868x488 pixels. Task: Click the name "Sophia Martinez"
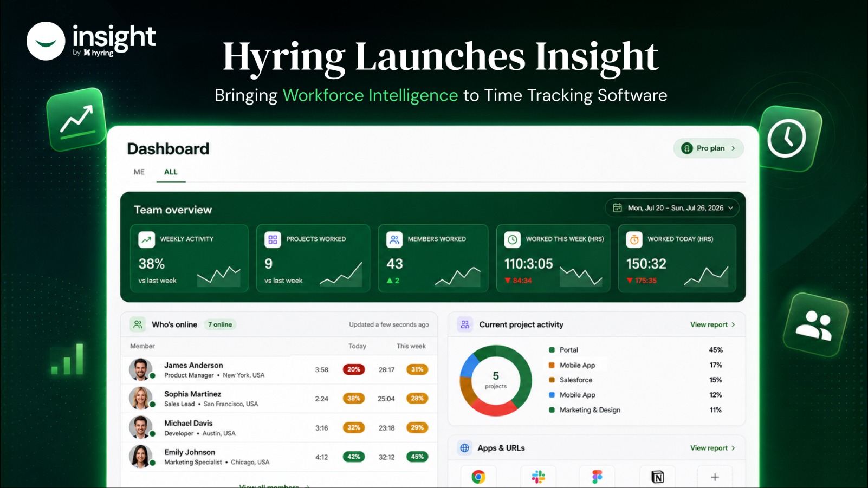click(193, 394)
